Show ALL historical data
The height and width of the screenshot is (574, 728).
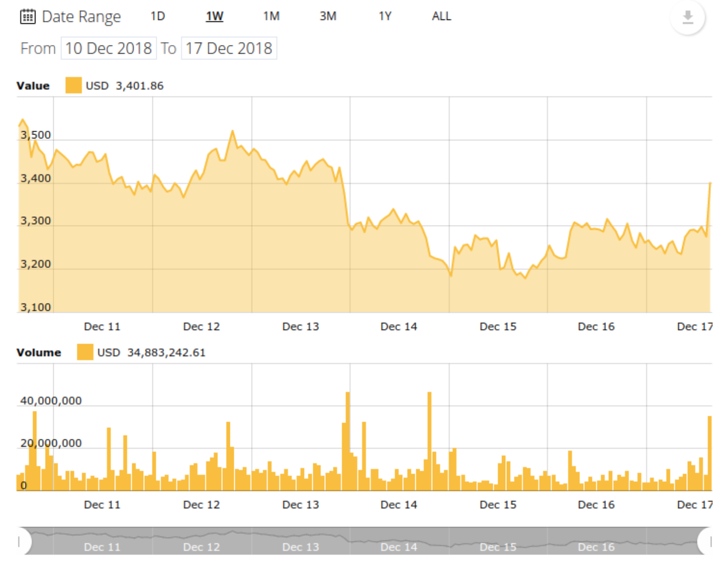441,16
